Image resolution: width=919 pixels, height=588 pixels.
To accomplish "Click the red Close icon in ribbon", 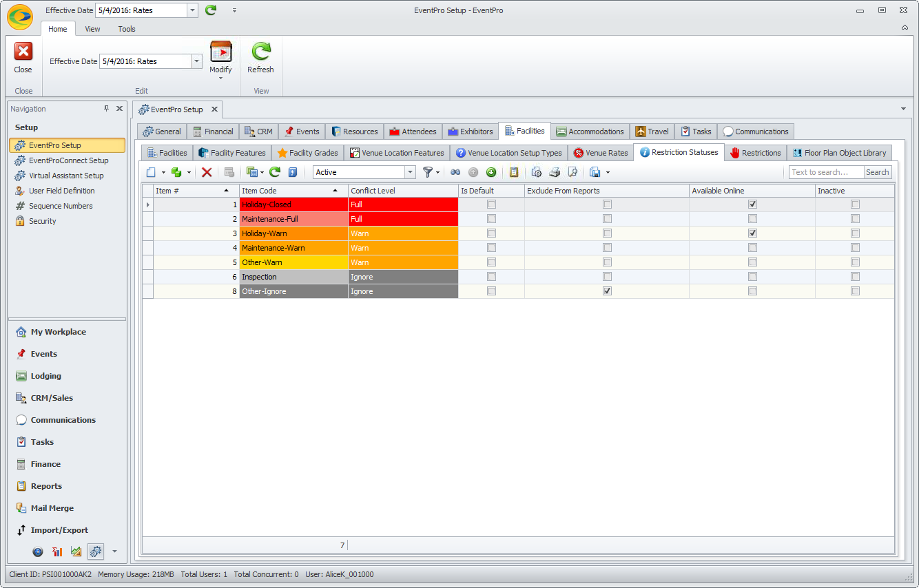I will (x=23, y=52).
